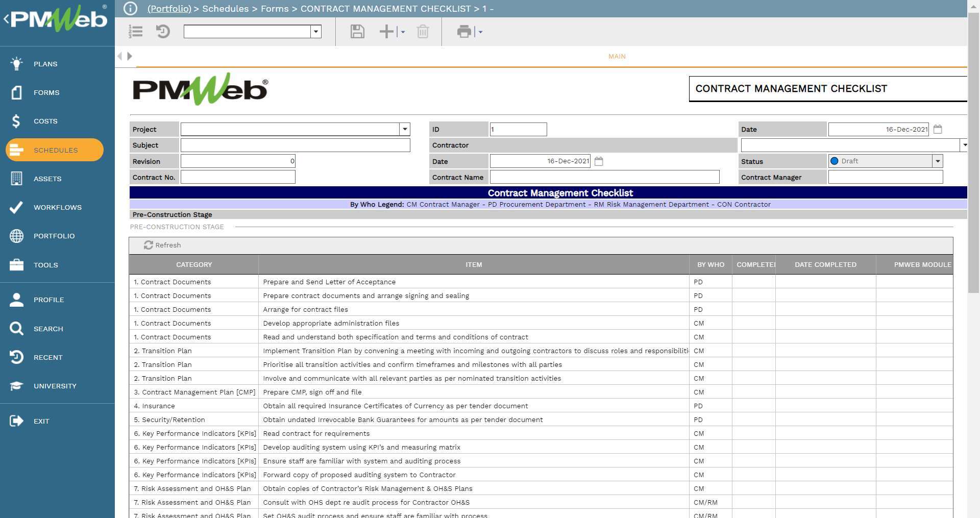
Task: Mark Prepare and Send Letter of Acceptance completed
Action: tap(754, 282)
